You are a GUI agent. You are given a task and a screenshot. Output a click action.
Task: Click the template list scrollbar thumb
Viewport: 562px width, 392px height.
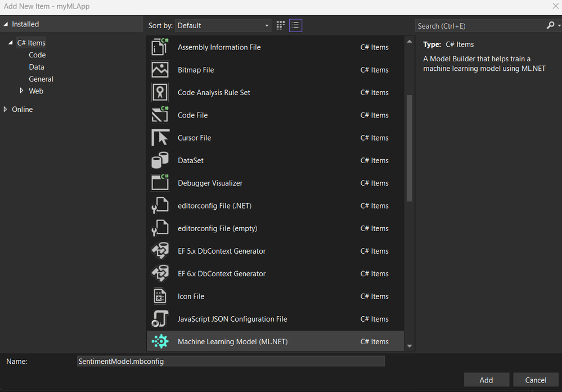coord(410,148)
